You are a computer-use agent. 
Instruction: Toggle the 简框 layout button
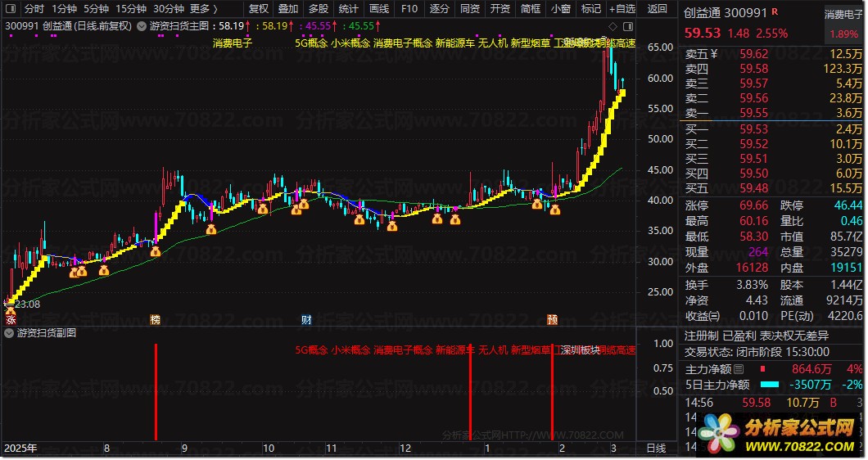[x=531, y=9]
